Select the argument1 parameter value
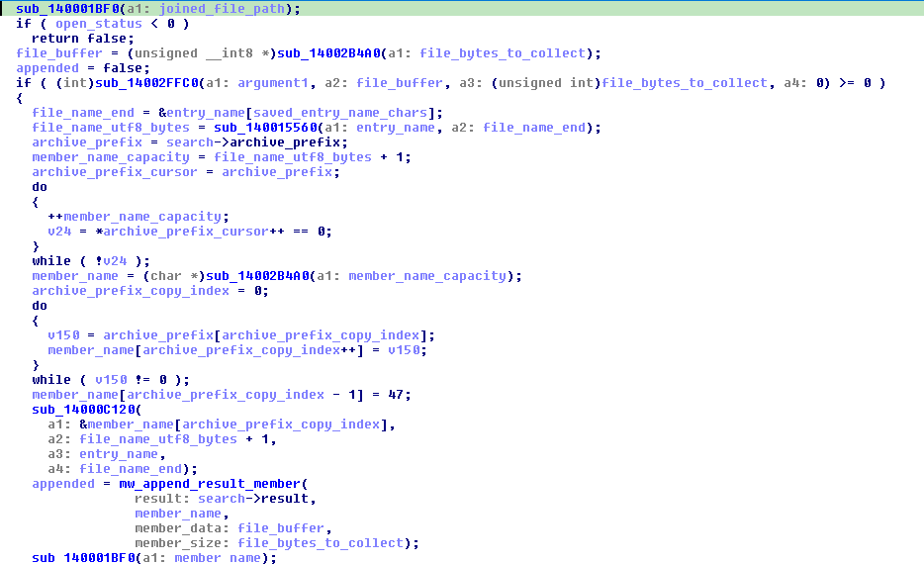 pos(273,82)
